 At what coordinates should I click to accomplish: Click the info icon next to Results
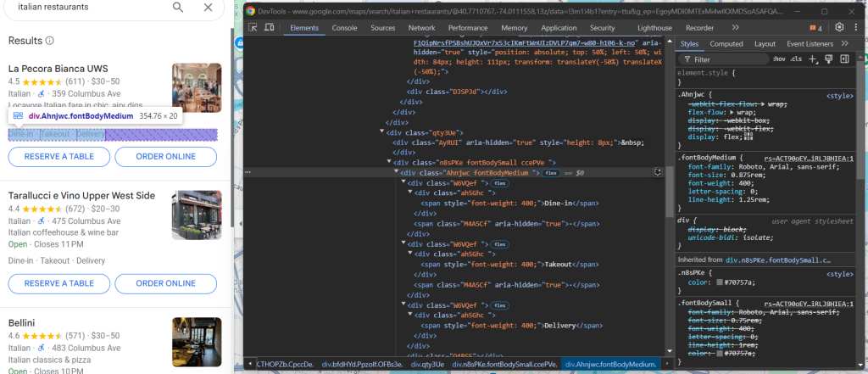click(x=49, y=41)
